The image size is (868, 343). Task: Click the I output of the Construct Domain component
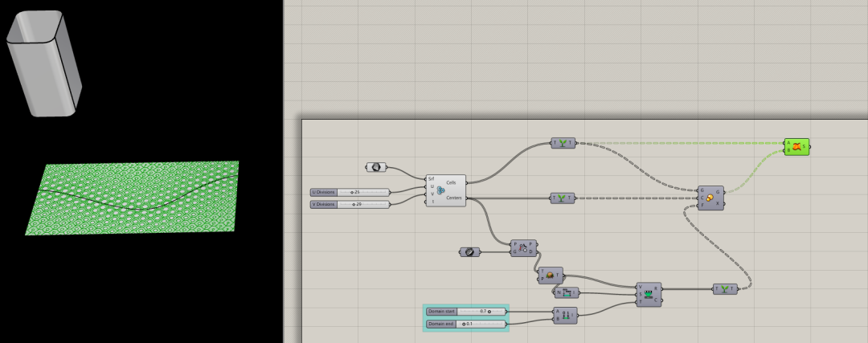[574, 316]
